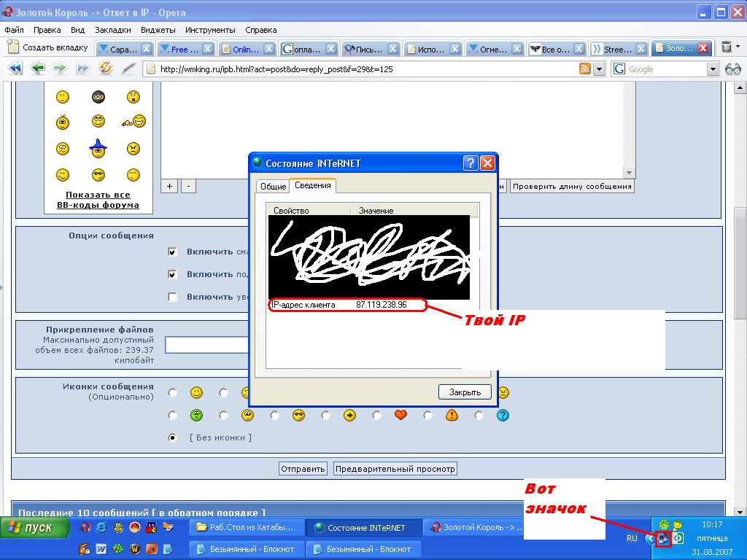Open the closed tabs trash icon
Image resolution: width=747 pixels, height=560 pixels.
coord(727,47)
